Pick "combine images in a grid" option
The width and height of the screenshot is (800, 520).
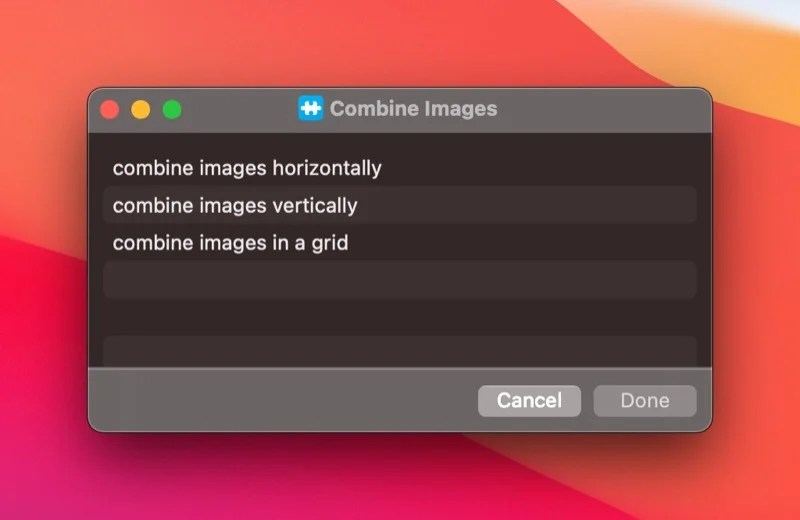(399, 243)
